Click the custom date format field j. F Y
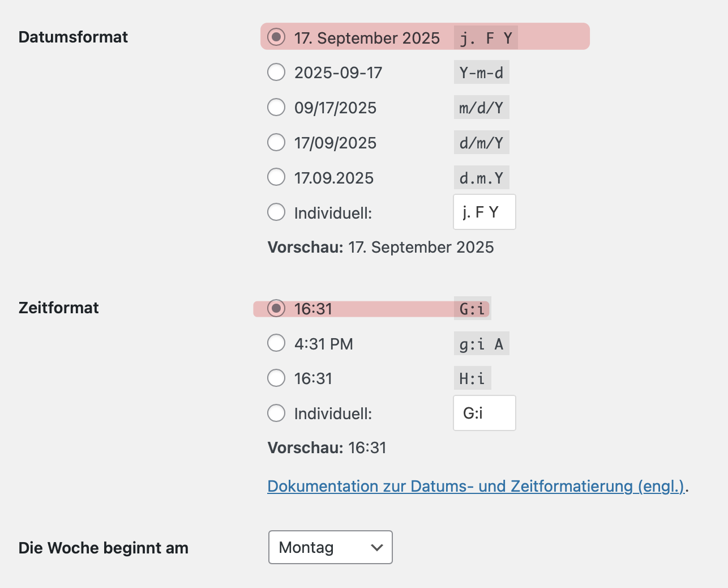728x588 pixels. (484, 212)
